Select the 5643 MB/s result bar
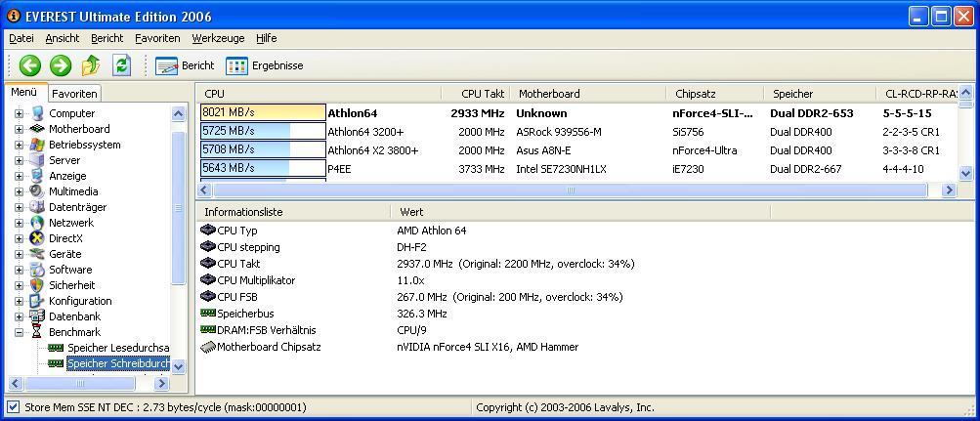 [263, 169]
